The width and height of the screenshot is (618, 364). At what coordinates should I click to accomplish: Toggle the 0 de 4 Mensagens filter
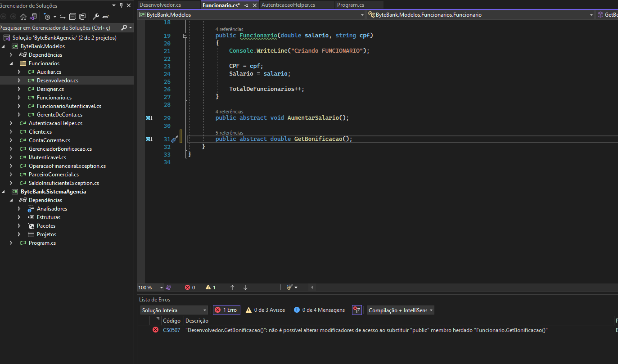(319, 310)
